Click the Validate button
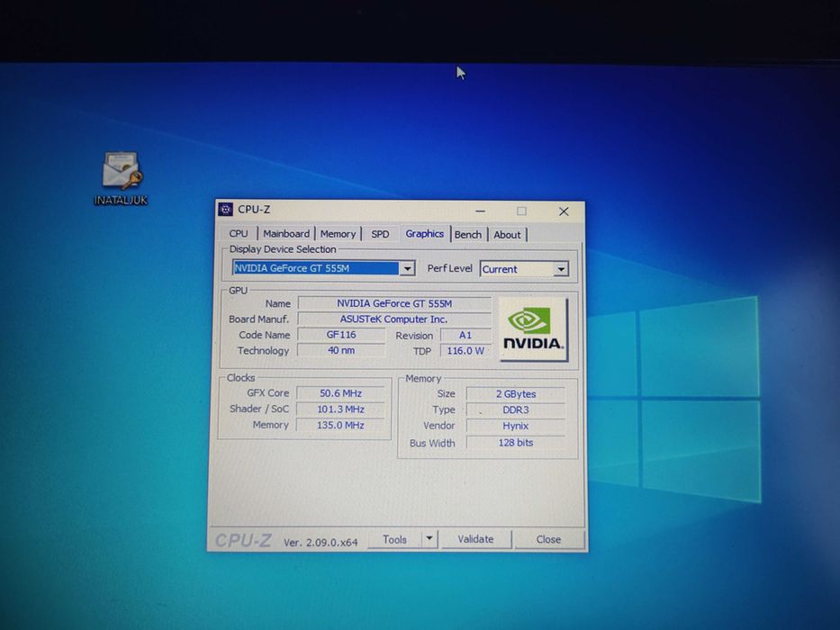 tap(475, 539)
